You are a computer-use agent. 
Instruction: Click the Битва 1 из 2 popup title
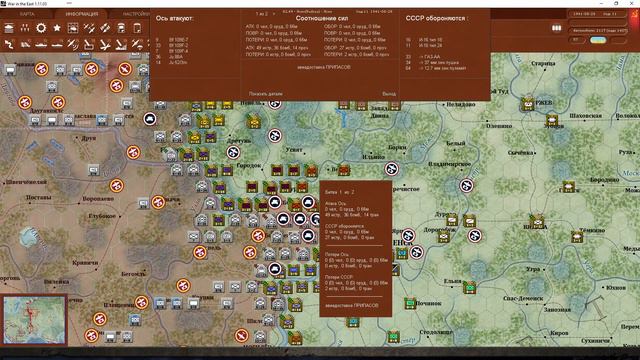pos(340,192)
